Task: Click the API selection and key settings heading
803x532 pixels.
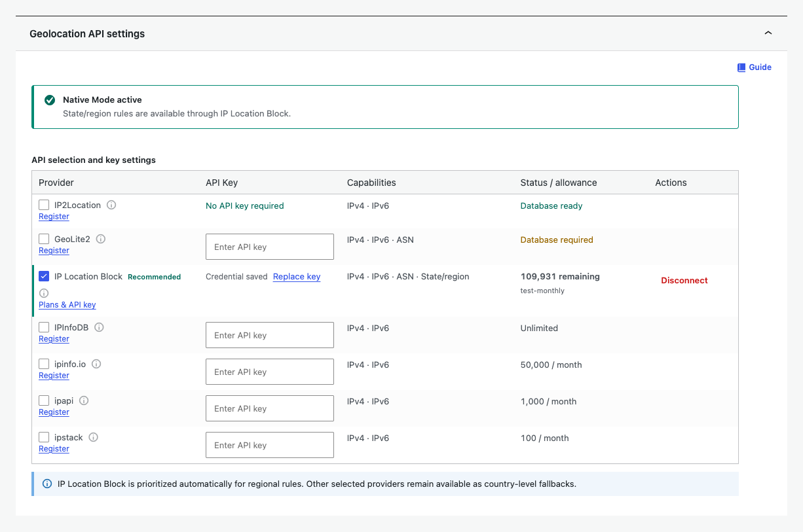Action: point(94,160)
